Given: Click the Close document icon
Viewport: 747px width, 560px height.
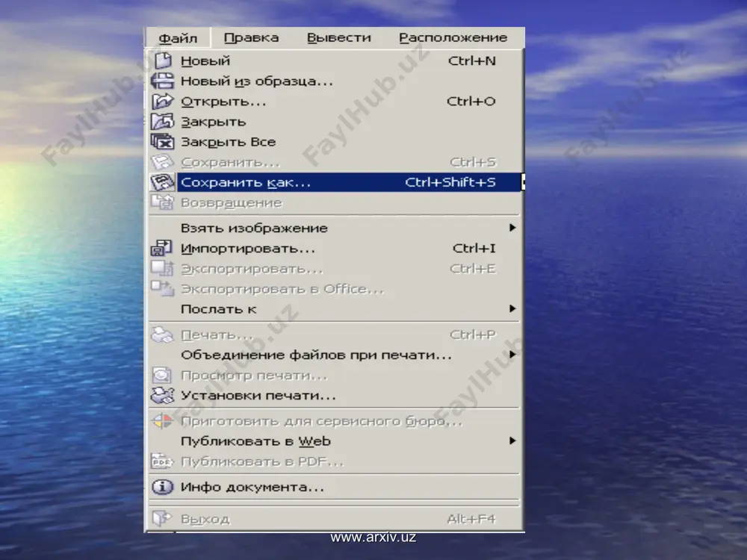Looking at the screenshot, I should pos(162,122).
